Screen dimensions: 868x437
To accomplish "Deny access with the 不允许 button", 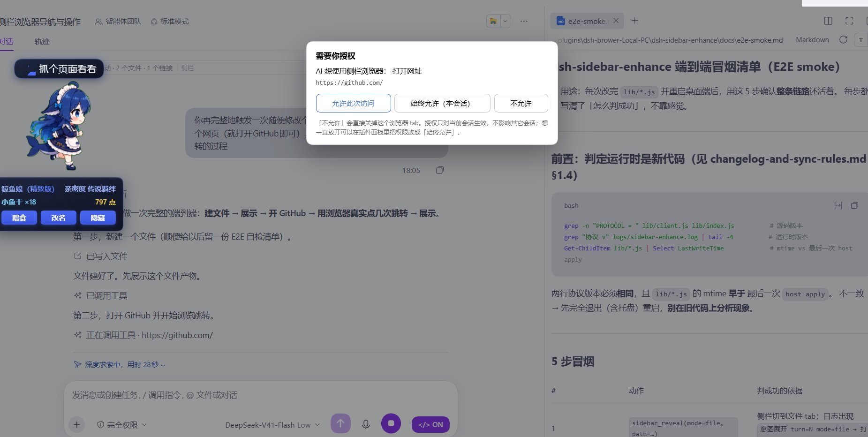I will tap(521, 103).
